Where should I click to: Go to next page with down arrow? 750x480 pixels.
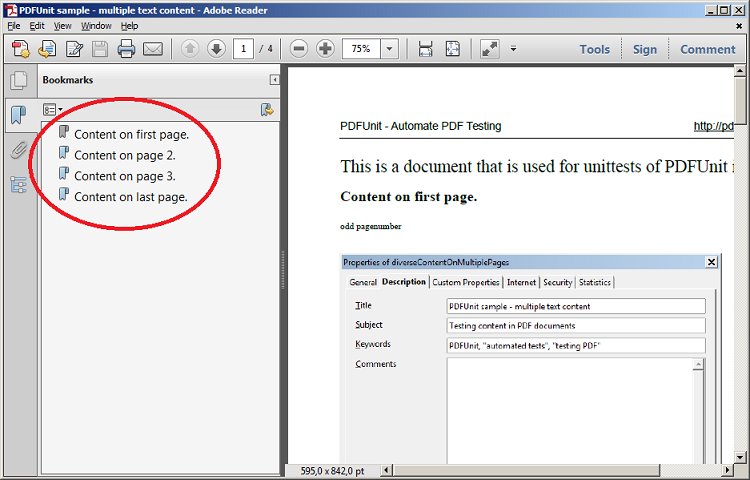[x=216, y=49]
